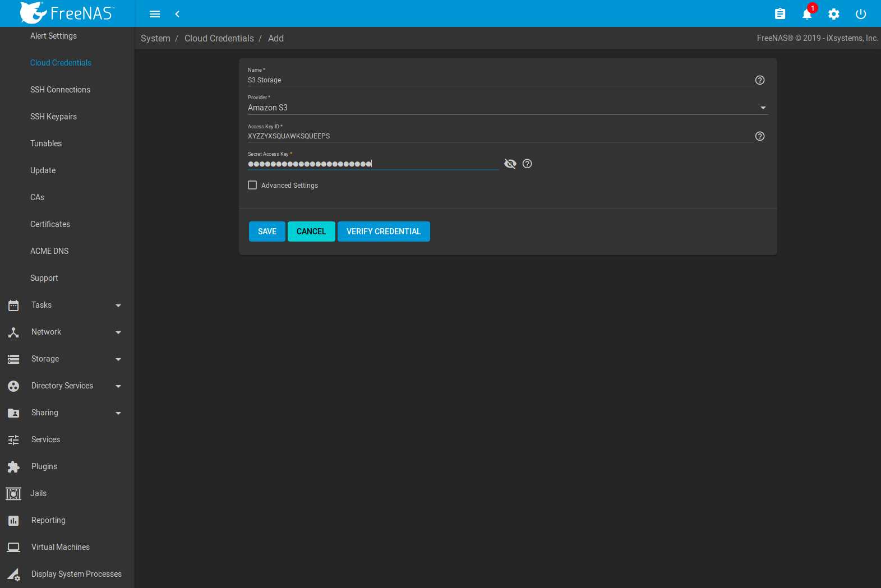The image size is (881, 588).
Task: Click the Plugins puzzle icon
Action: tap(13, 466)
